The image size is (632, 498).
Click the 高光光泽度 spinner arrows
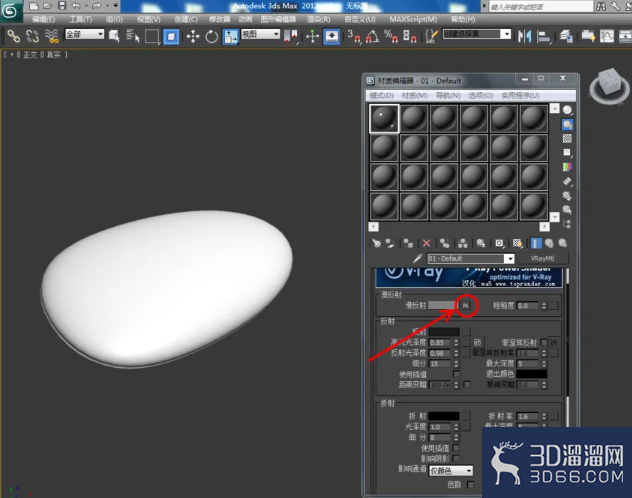(x=456, y=342)
